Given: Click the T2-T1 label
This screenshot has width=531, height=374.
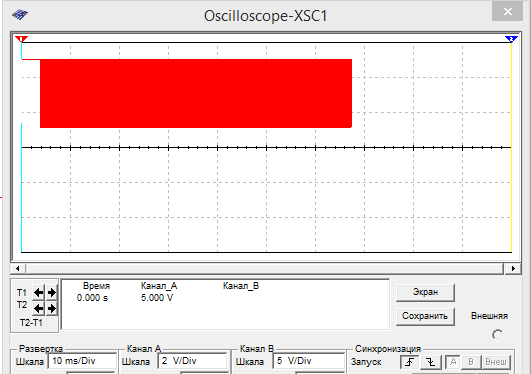Looking at the screenshot, I should 31,323.
